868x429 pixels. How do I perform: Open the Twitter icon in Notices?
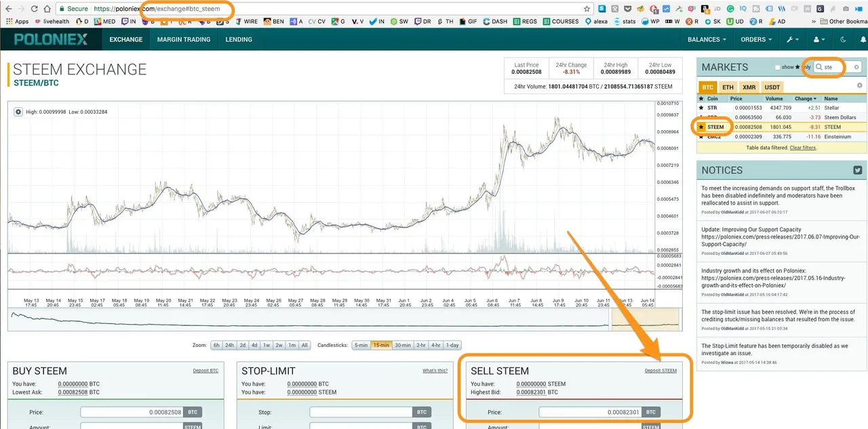[x=857, y=170]
